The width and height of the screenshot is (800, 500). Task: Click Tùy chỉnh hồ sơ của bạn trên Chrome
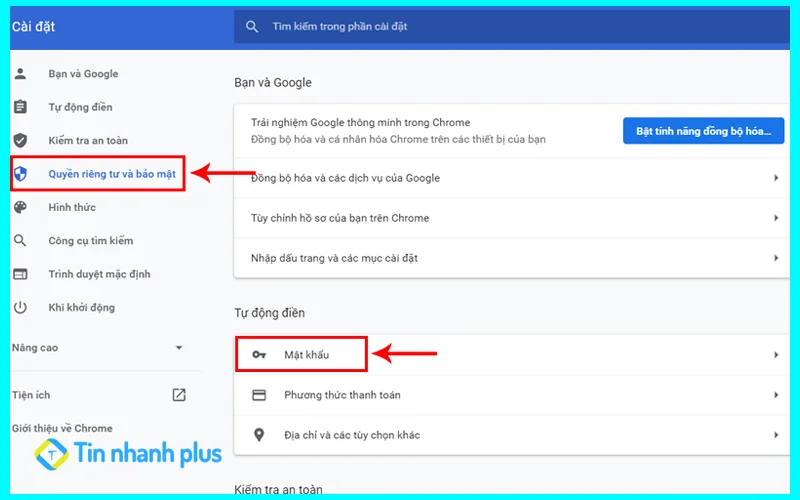click(x=340, y=218)
